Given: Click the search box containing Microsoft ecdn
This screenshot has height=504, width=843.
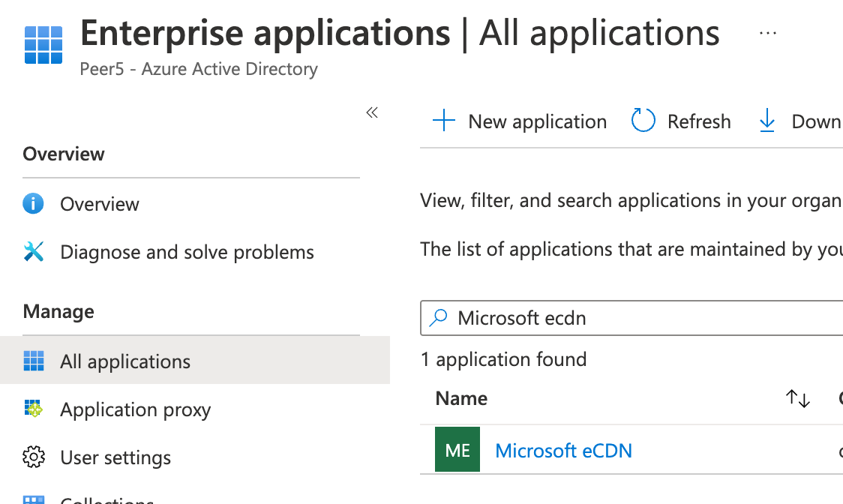Looking at the screenshot, I should tap(631, 318).
